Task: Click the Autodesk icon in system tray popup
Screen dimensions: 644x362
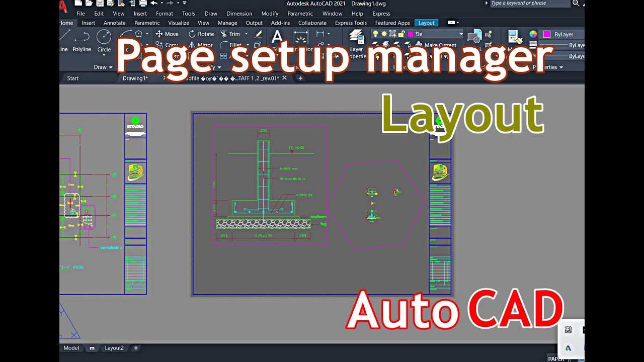Action: (568, 348)
